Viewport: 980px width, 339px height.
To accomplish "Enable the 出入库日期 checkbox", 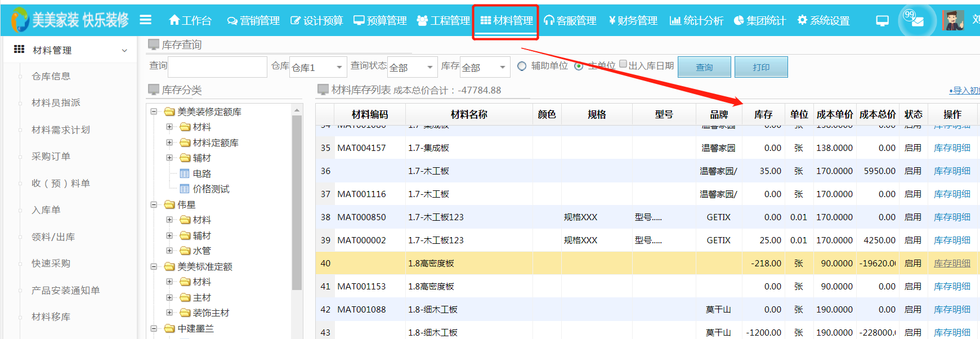I will coord(623,64).
